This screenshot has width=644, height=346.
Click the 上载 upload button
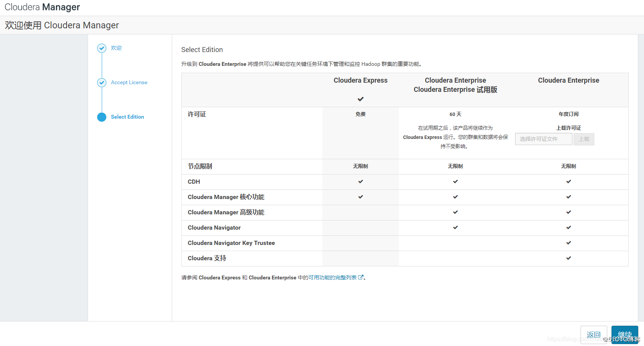[584, 139]
